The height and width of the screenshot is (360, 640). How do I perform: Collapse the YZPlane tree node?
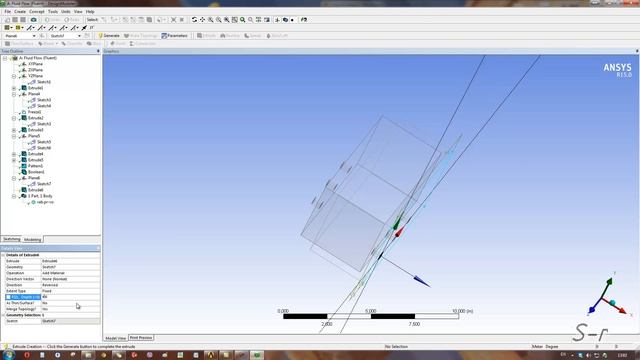pyautogui.click(x=14, y=76)
